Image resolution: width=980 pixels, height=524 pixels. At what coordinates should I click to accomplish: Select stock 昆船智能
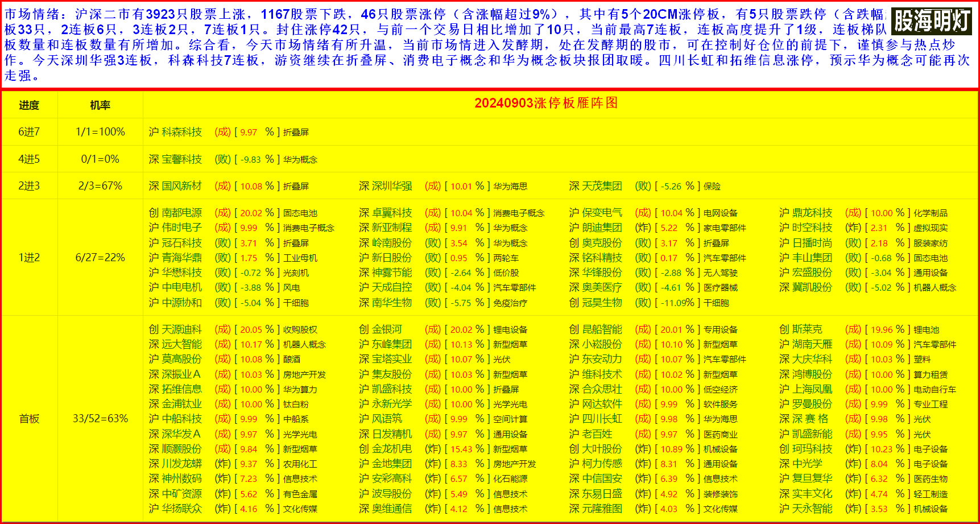pyautogui.click(x=602, y=329)
